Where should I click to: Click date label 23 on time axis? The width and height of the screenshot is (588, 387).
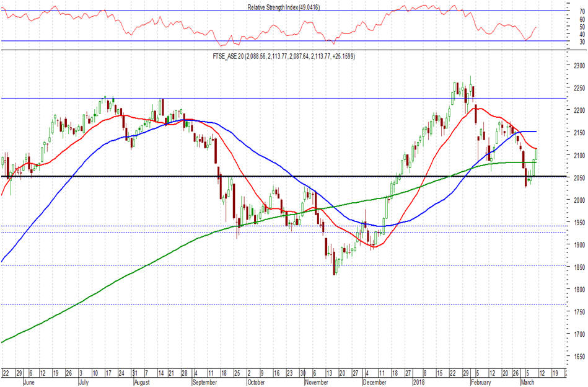[x=289, y=373]
